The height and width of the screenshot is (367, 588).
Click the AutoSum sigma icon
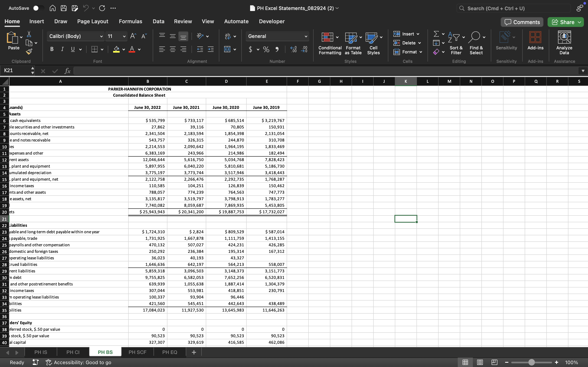(x=436, y=34)
